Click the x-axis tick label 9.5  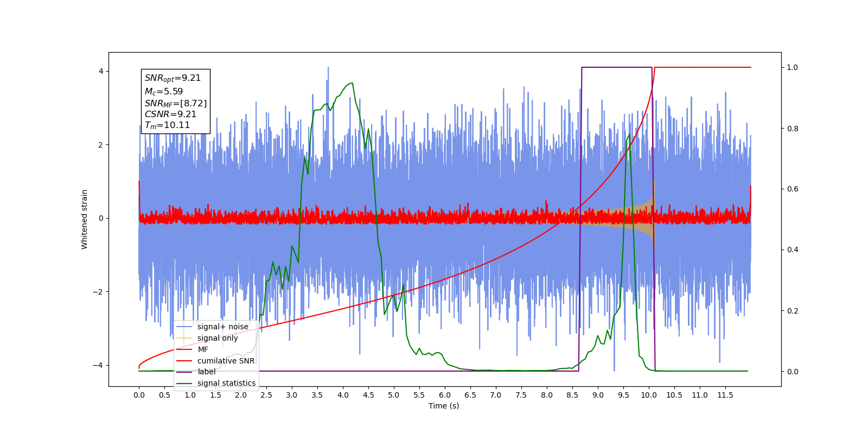click(623, 395)
